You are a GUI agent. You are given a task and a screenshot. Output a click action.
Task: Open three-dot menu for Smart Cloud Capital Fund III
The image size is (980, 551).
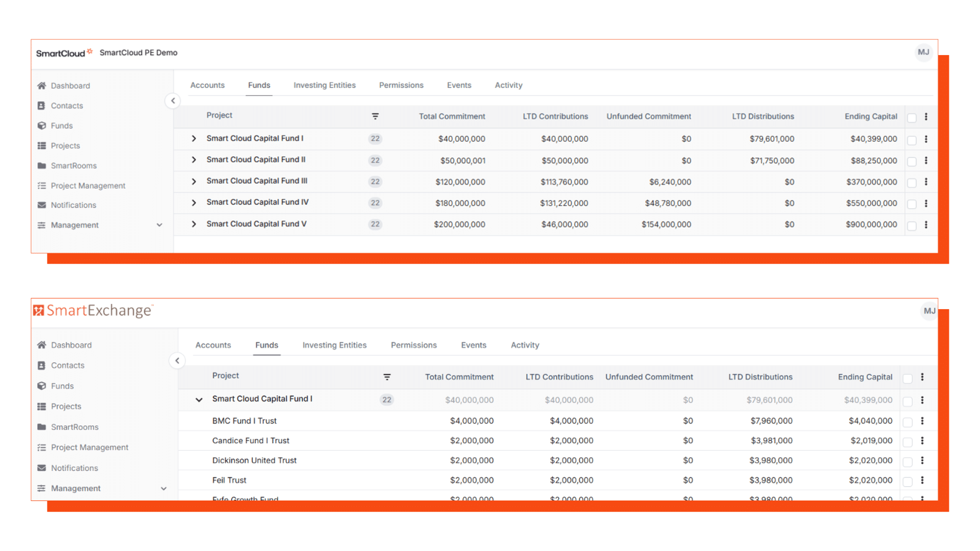pyautogui.click(x=926, y=182)
